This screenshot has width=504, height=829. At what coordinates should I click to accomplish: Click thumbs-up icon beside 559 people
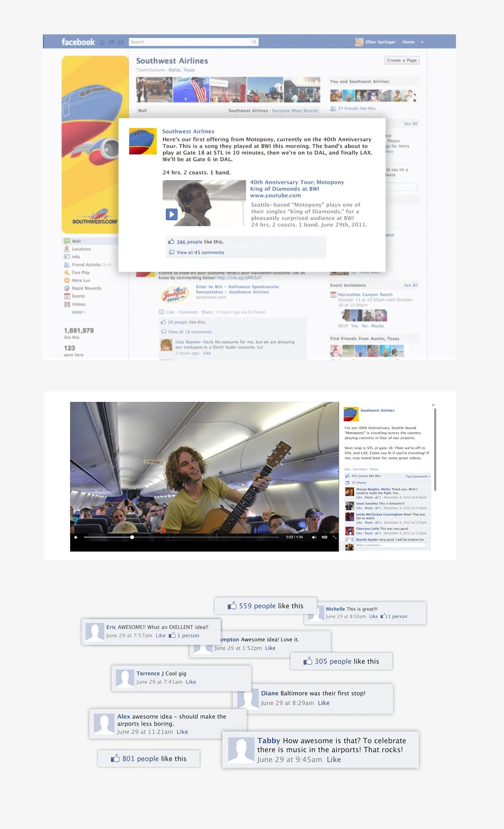232,605
